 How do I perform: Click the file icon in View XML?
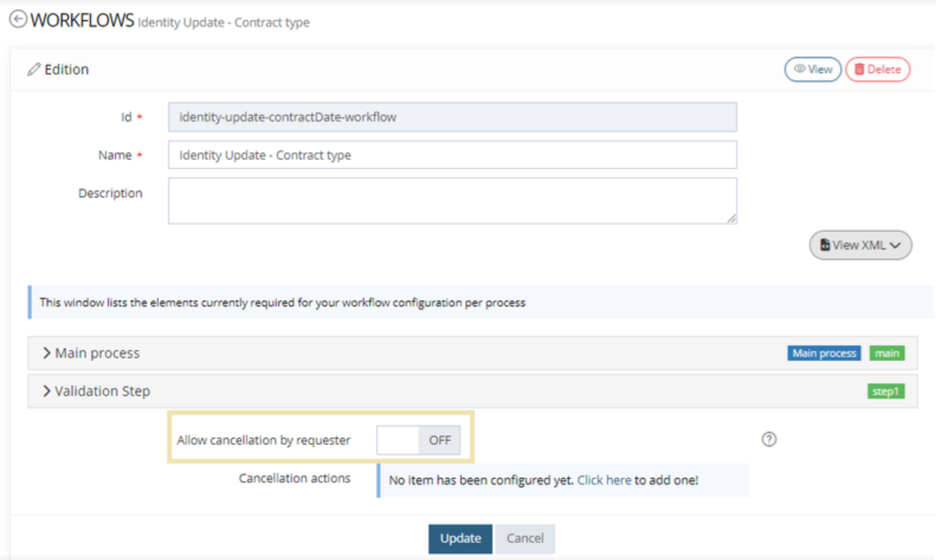(x=825, y=245)
